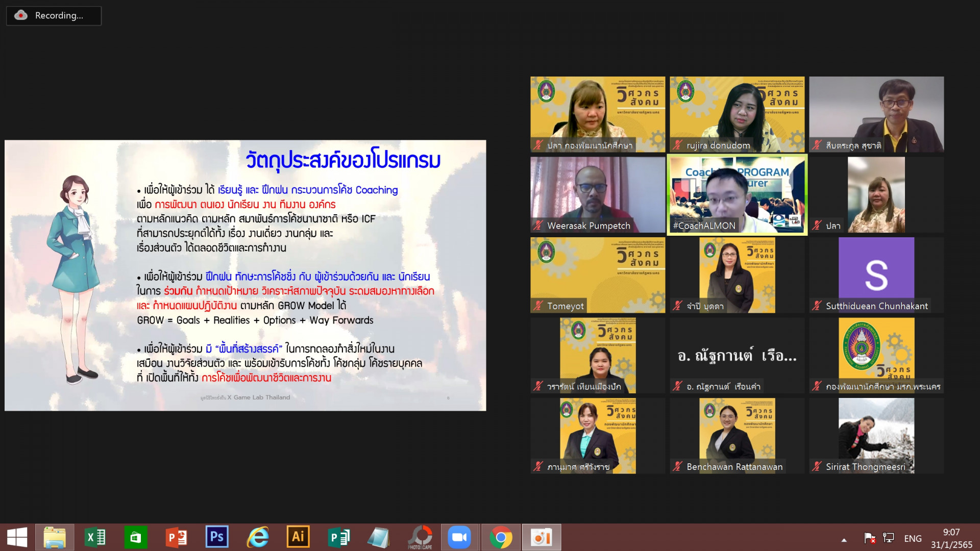Expand hidden system tray icons arrow
Screen dimensions: 980x551
[x=844, y=539]
